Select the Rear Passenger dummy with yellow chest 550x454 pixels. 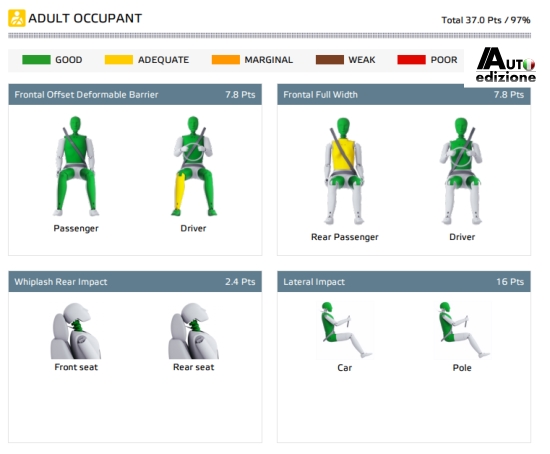[344, 171]
